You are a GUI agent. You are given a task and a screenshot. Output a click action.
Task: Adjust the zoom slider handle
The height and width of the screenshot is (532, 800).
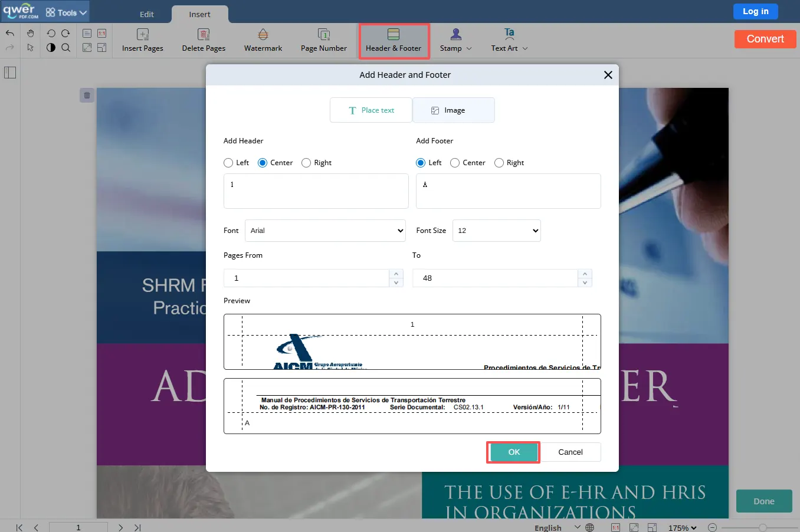(x=763, y=527)
